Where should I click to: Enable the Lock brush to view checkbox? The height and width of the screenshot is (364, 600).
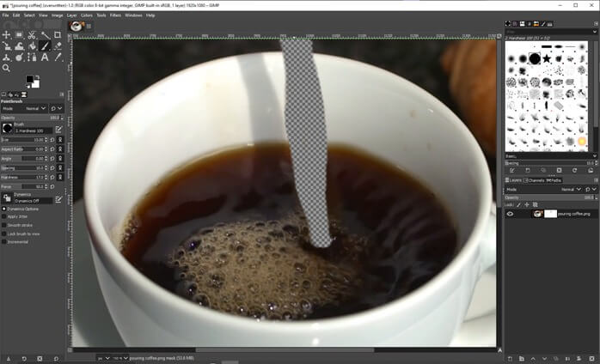click(3, 234)
